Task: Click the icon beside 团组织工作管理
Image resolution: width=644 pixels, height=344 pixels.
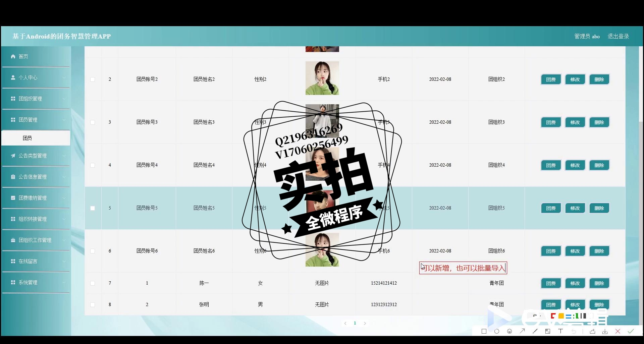Action: (13, 240)
